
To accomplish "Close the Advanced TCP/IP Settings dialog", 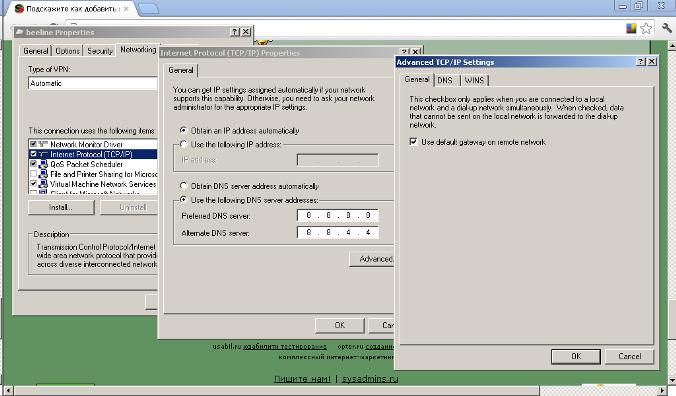I will point(652,62).
